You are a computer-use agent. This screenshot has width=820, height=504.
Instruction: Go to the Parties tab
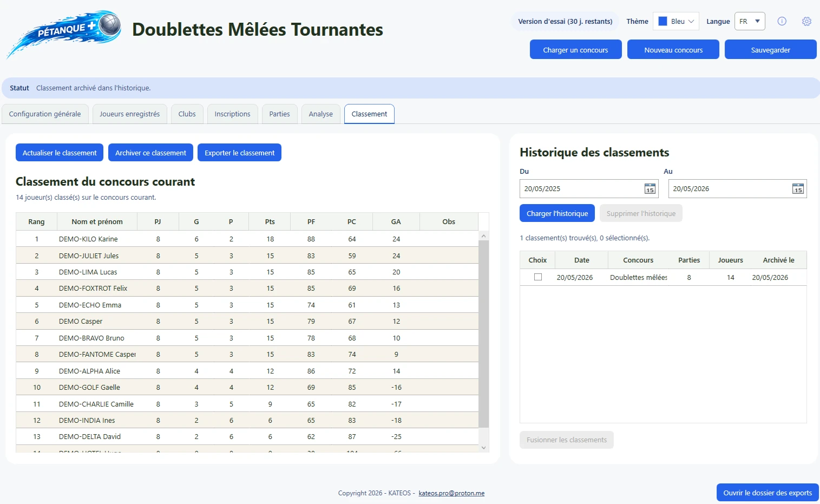click(x=280, y=114)
